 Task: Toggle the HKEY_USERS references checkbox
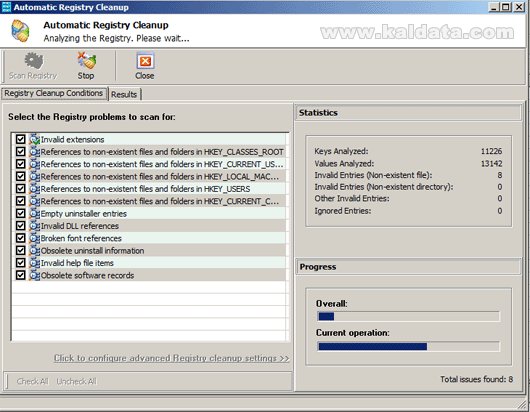21,189
